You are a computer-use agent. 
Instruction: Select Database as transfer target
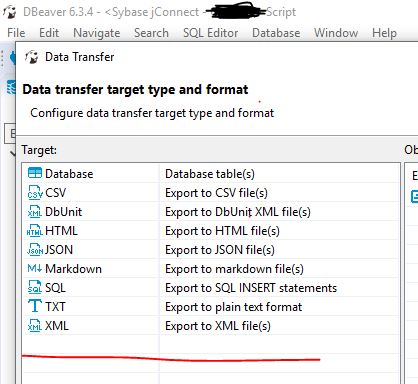[x=69, y=174]
